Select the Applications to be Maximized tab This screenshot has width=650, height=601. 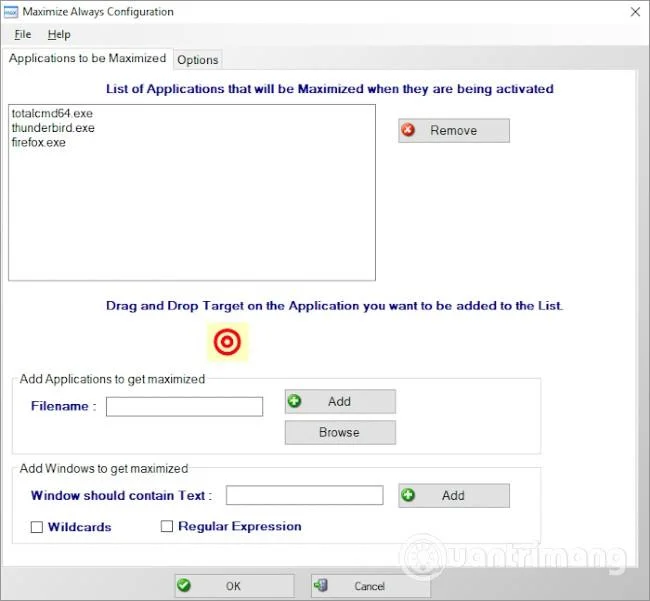[x=87, y=58]
